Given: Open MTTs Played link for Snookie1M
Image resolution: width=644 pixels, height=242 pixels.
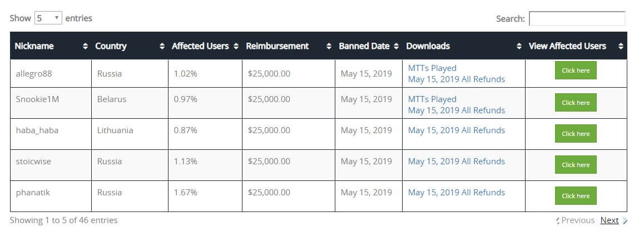Looking at the screenshot, I should [432, 99].
